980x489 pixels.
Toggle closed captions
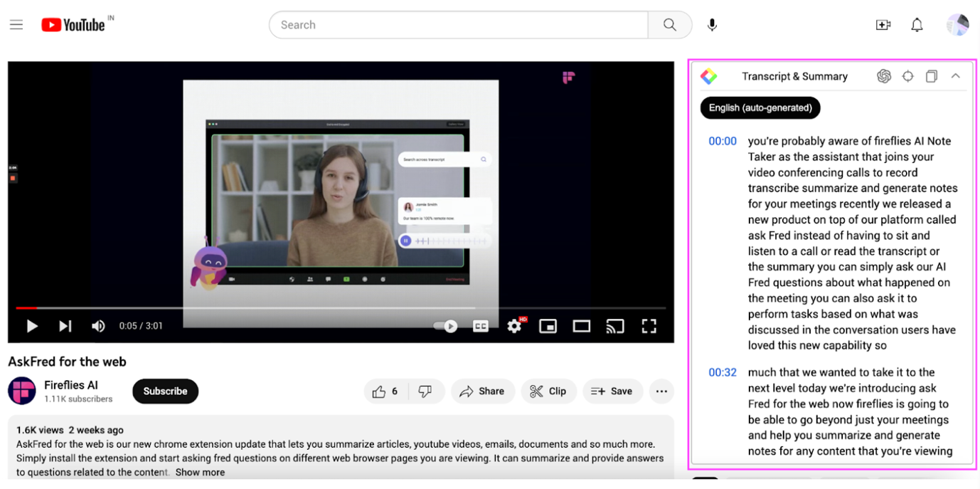[x=481, y=326]
